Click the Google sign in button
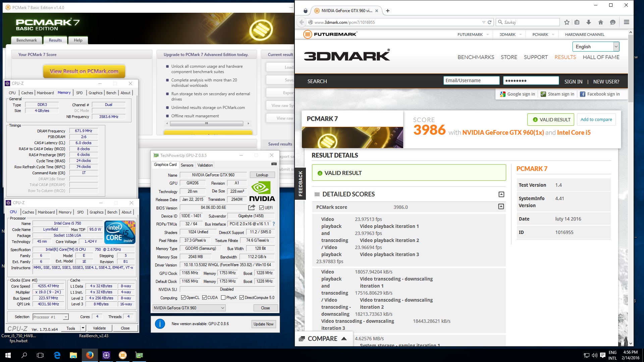This screenshot has height=362, width=644. [x=517, y=94]
